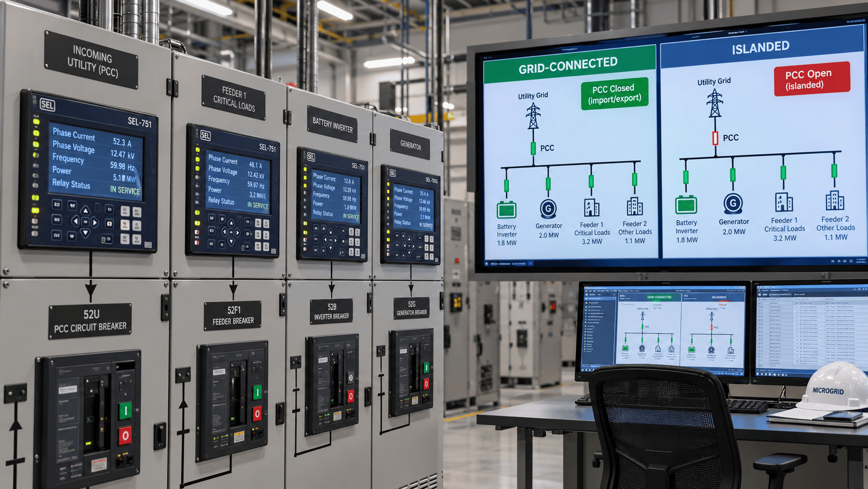Click the SEL logo on the Feeder 1 relay
868x489 pixels.
coord(205,136)
